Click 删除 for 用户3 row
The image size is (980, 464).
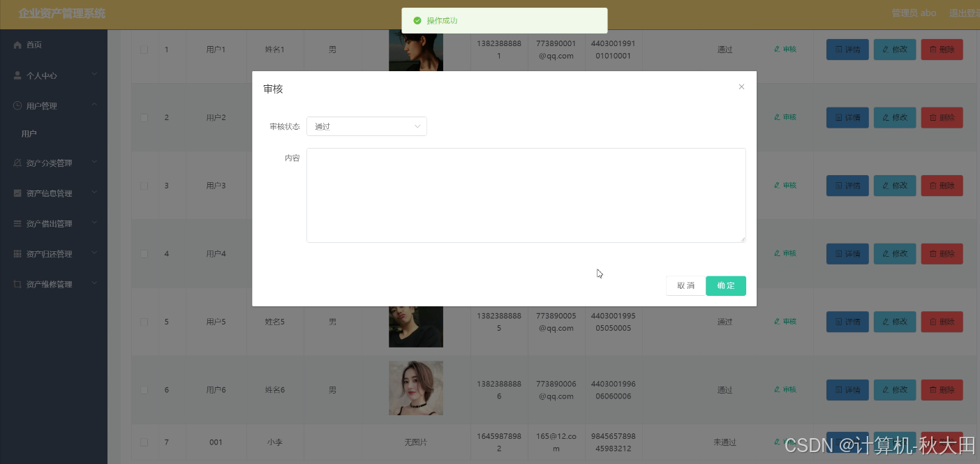tap(942, 186)
